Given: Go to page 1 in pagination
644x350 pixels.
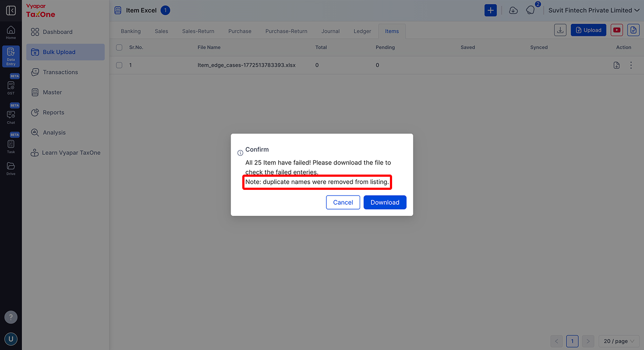Looking at the screenshot, I should 572,341.
